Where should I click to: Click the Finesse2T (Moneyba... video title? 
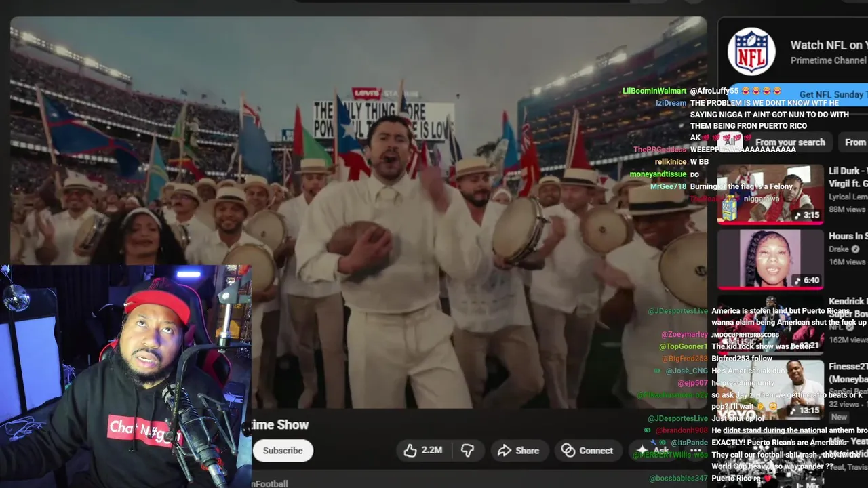[848, 373]
